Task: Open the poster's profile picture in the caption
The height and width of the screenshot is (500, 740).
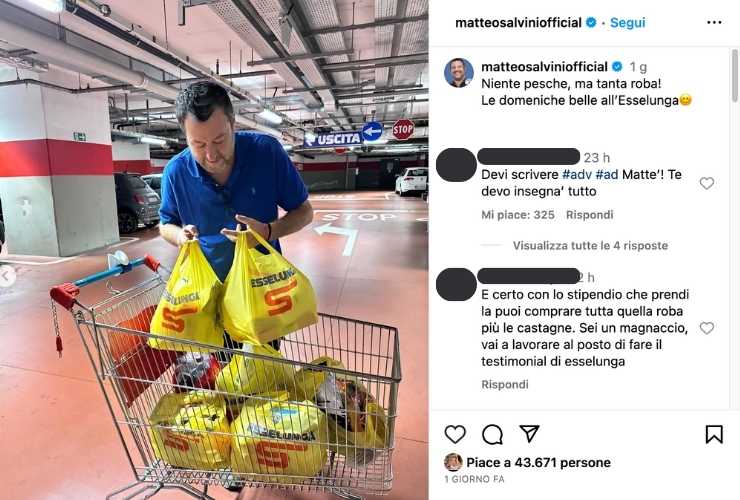Action: click(x=458, y=73)
